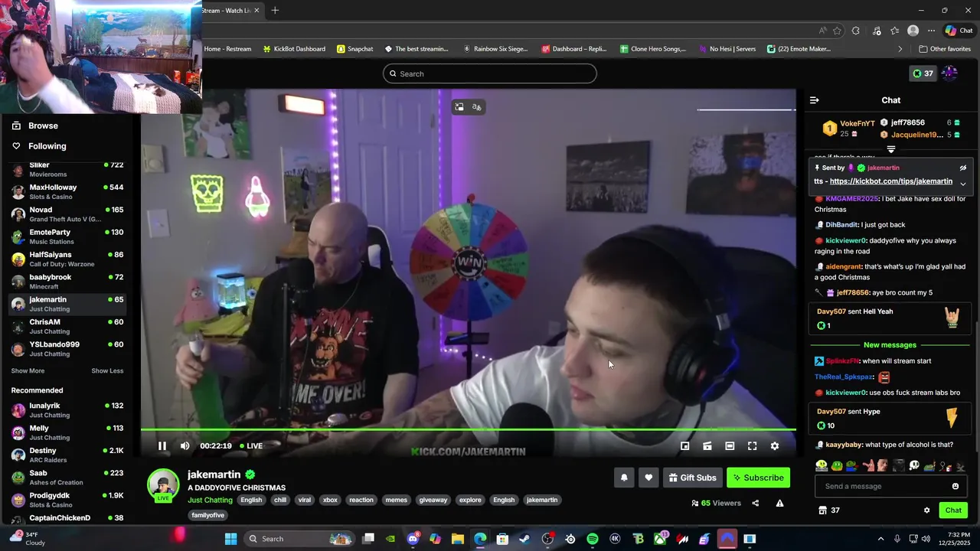Viewport: 980px width, 551px height.
Task: Open the Kicks balance of 37
Action: (923, 73)
